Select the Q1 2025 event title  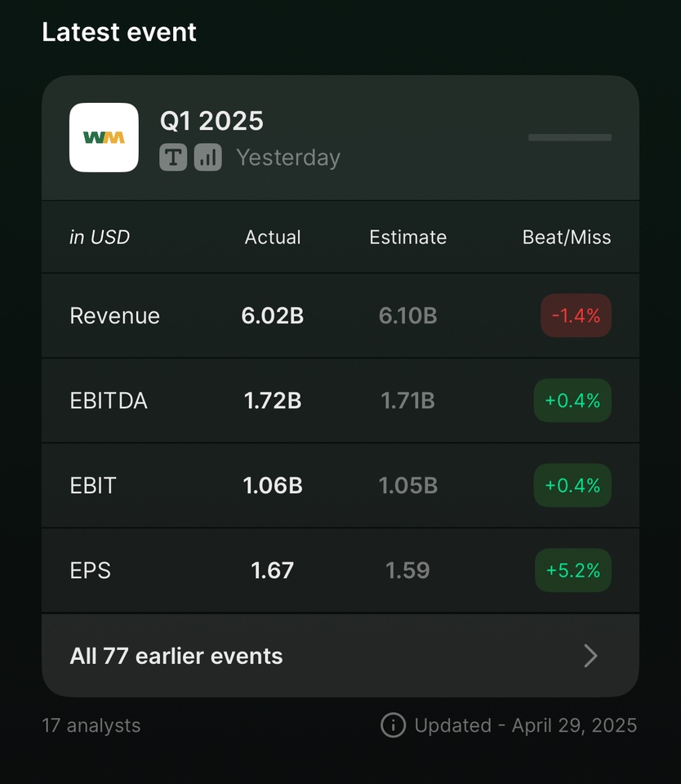point(211,121)
